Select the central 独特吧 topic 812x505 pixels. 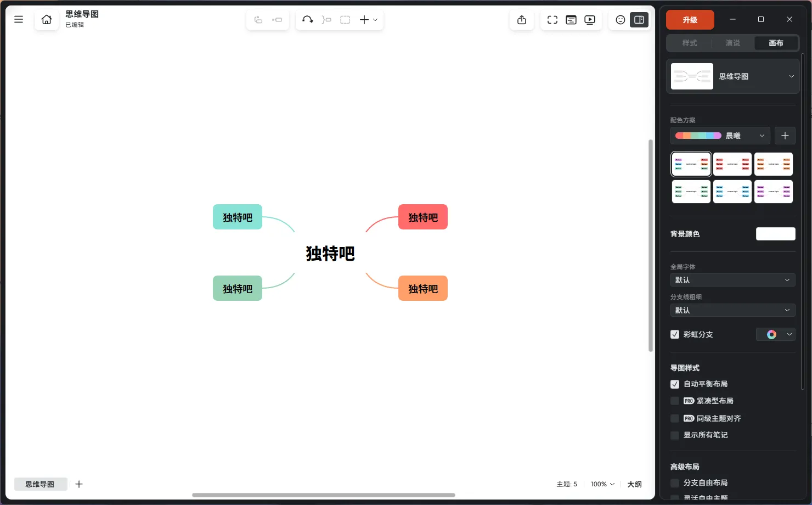330,253
